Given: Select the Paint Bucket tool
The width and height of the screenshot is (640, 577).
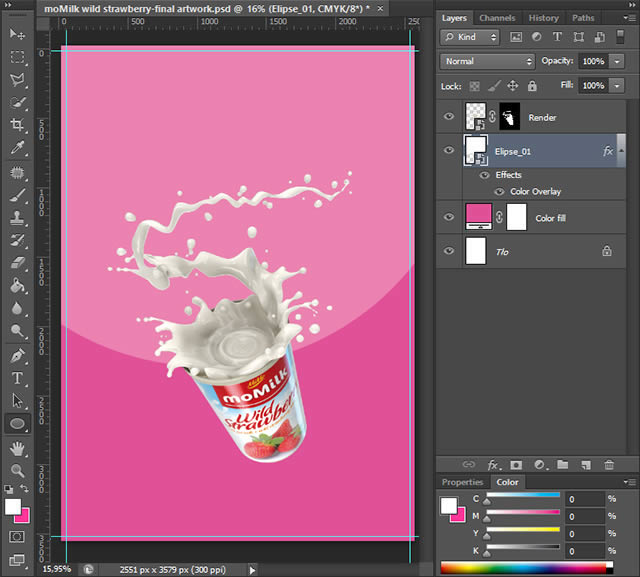Looking at the screenshot, I should (17, 286).
